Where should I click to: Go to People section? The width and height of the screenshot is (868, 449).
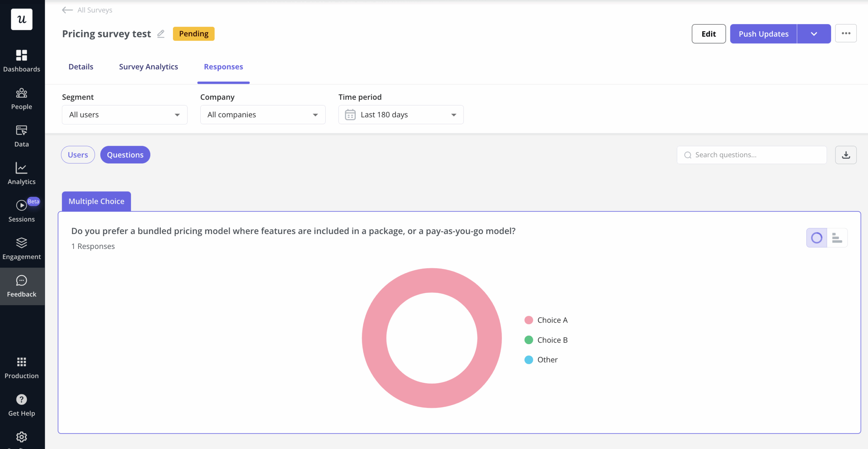click(22, 99)
